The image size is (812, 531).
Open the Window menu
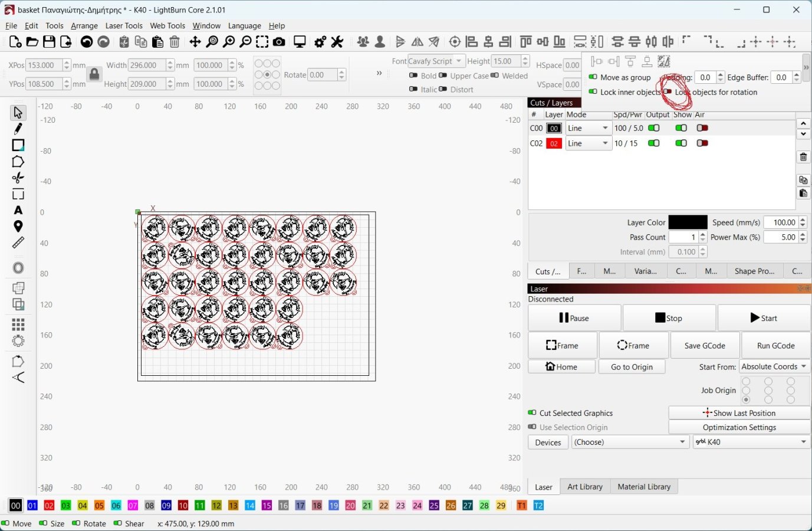[x=206, y=25]
